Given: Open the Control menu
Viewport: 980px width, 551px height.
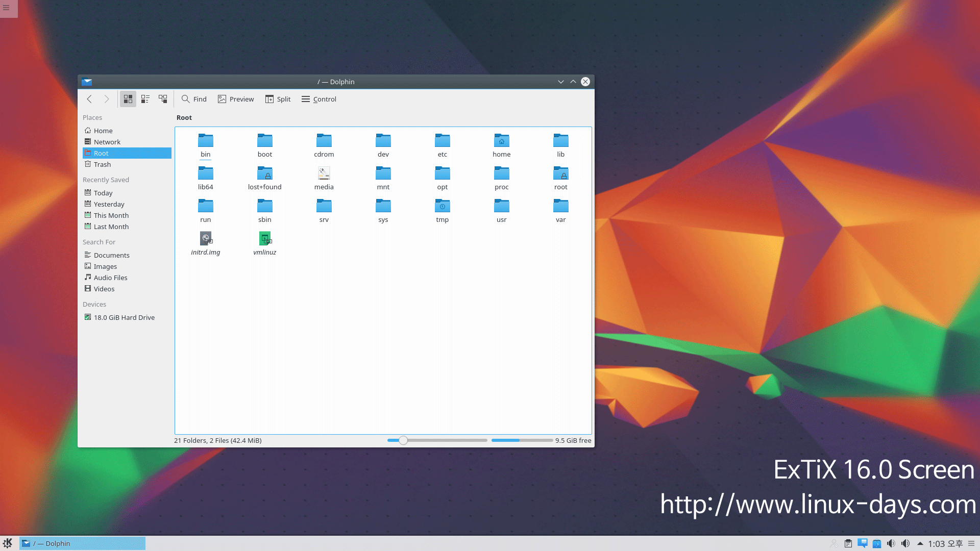Looking at the screenshot, I should [x=319, y=99].
